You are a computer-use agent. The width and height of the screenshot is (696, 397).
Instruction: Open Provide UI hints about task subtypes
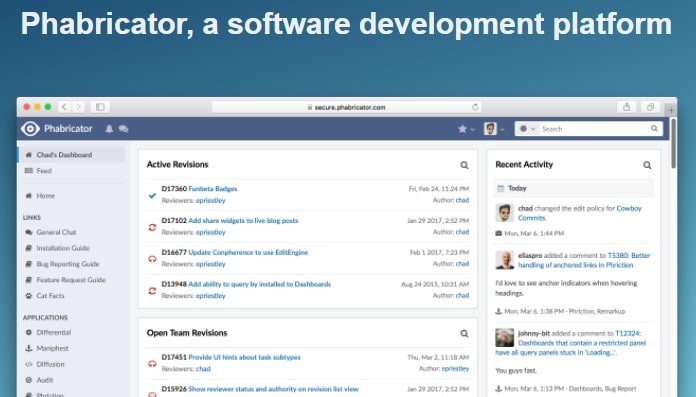pos(245,357)
